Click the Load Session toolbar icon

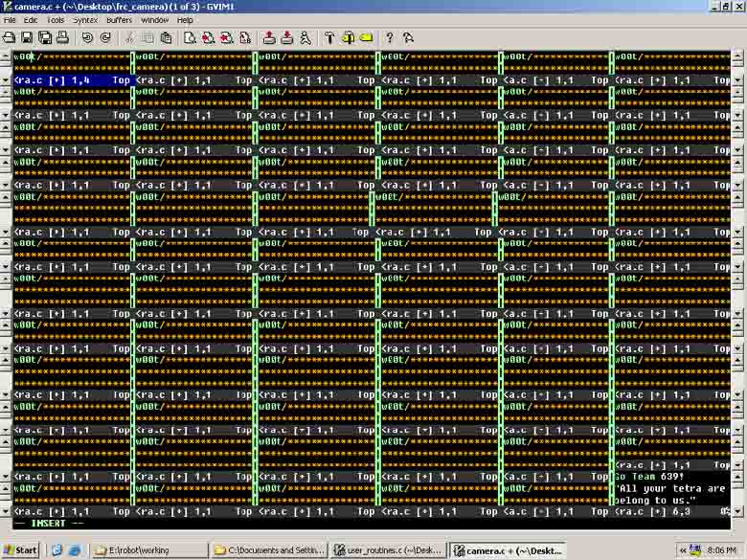pos(269,37)
